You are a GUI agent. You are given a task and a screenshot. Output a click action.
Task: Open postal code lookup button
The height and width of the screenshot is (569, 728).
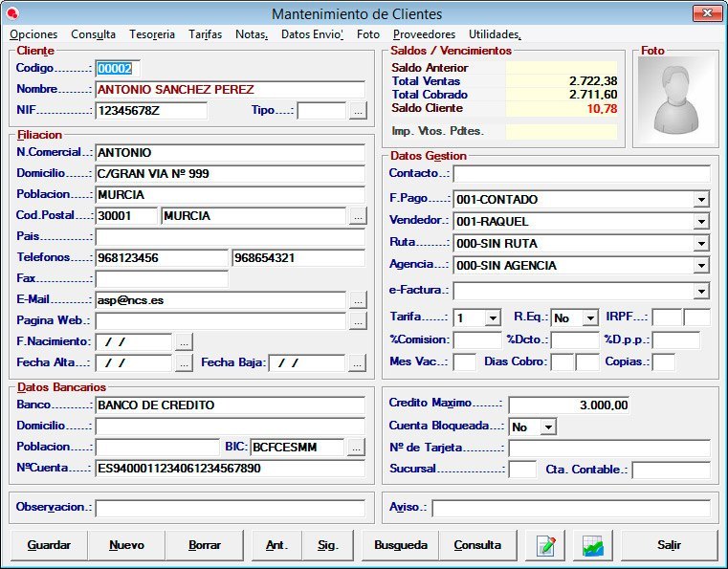coord(357,216)
